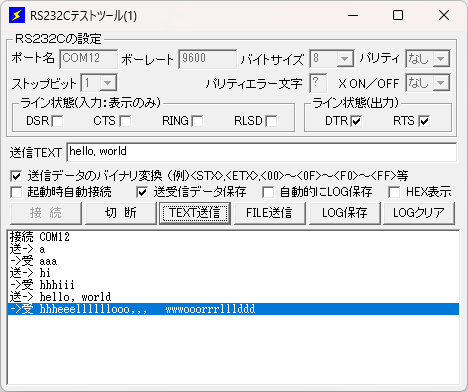Screen dimensions: 468x392
Task: Open the パリティ dropdown
Action: coord(441,59)
